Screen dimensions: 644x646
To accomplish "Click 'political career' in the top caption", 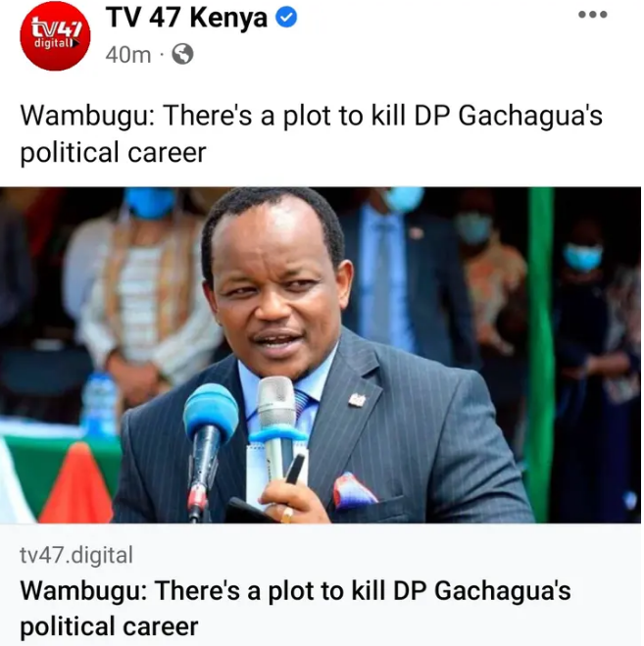I will click(x=113, y=152).
